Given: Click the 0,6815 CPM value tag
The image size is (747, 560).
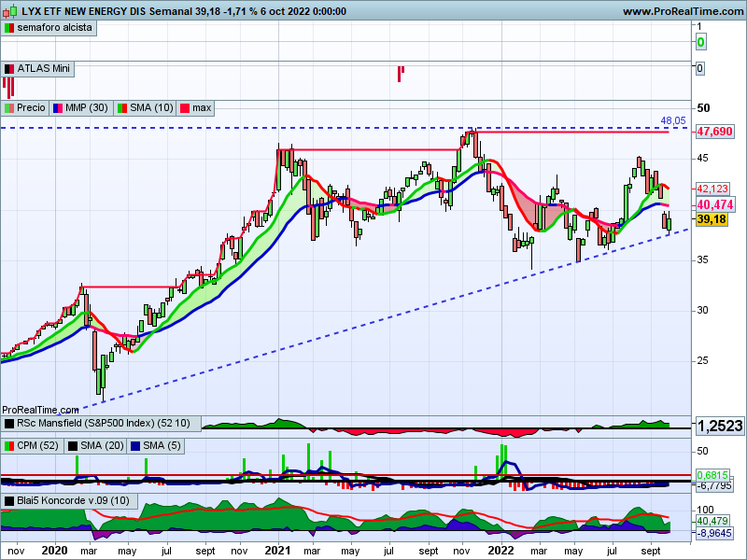Looking at the screenshot, I should tap(712, 475).
